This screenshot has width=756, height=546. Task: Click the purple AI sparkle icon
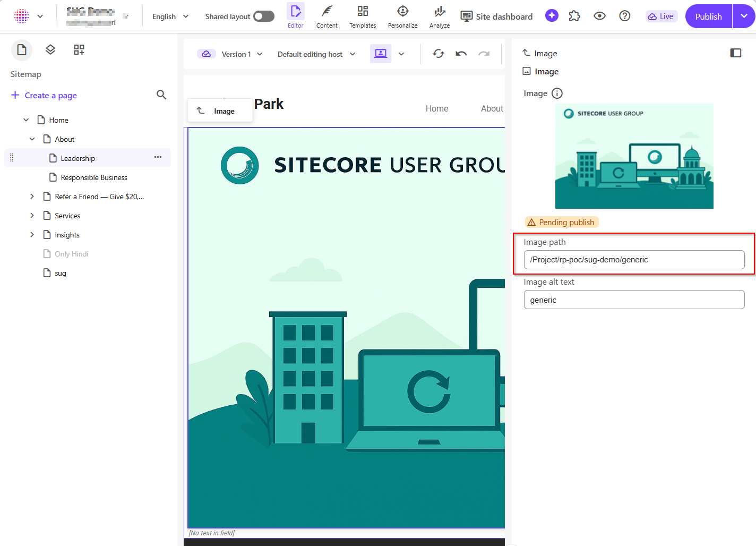click(552, 16)
